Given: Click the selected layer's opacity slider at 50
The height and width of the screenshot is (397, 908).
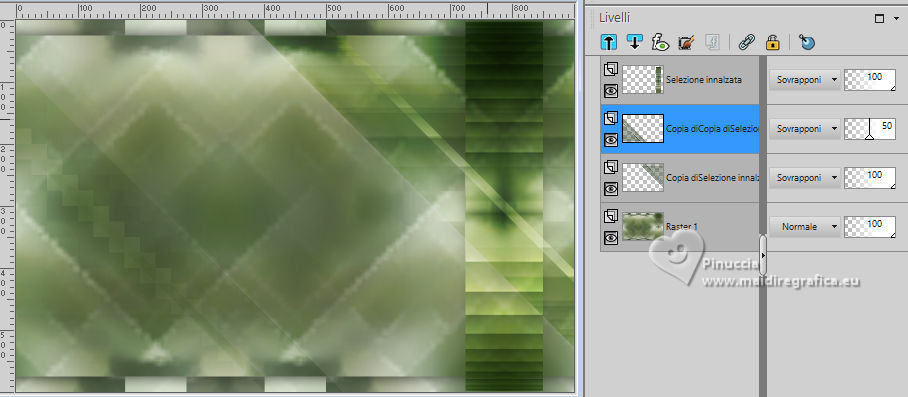Looking at the screenshot, I should (x=870, y=129).
